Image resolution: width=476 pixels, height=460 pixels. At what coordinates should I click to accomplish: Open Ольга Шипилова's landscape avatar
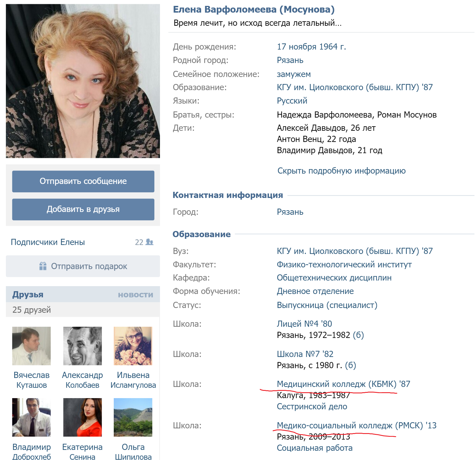click(x=133, y=417)
